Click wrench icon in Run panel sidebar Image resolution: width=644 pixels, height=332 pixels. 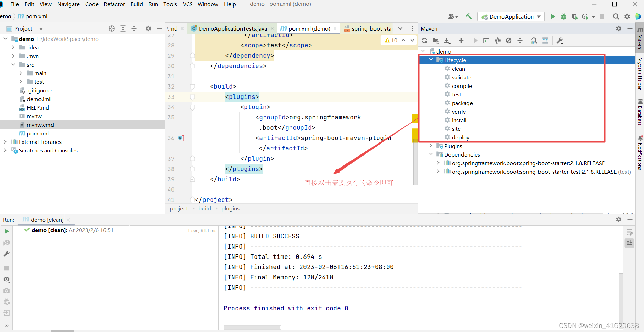click(7, 254)
